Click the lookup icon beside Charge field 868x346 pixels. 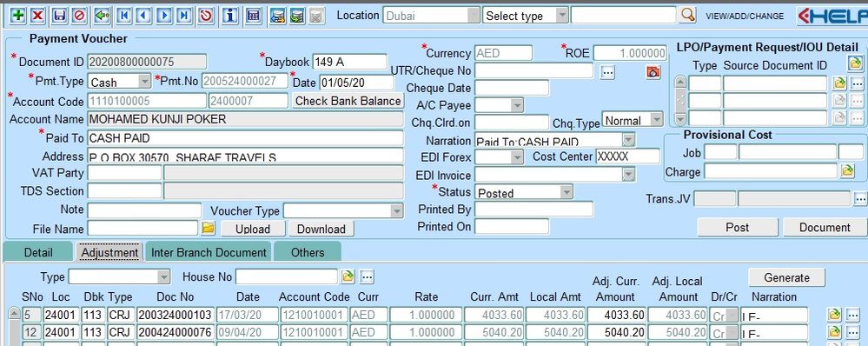847,171
